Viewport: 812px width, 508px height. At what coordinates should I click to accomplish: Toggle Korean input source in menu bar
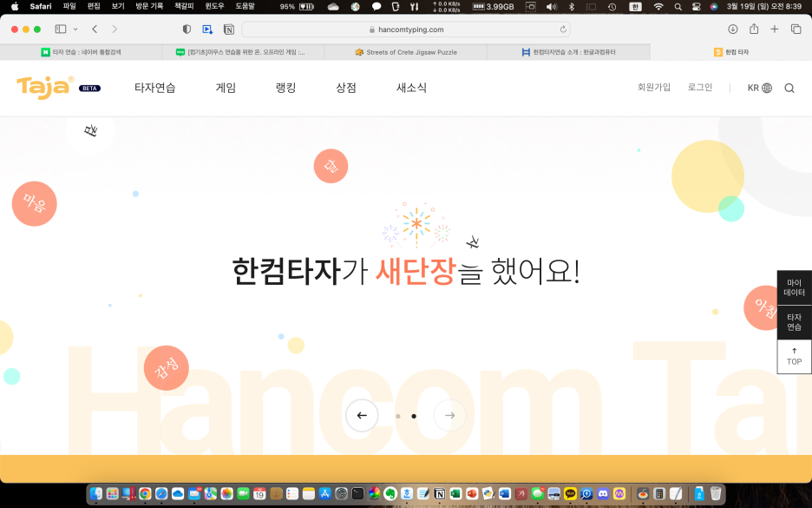pos(635,7)
